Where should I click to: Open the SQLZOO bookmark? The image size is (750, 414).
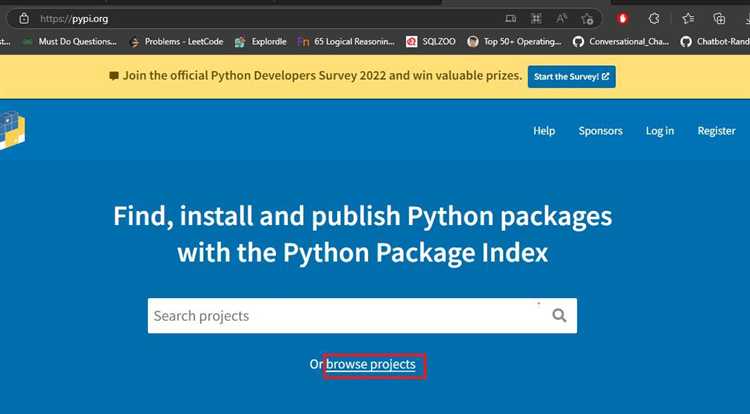click(430, 42)
